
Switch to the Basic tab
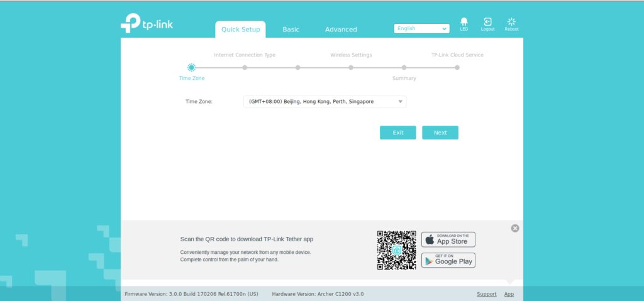[x=291, y=30]
